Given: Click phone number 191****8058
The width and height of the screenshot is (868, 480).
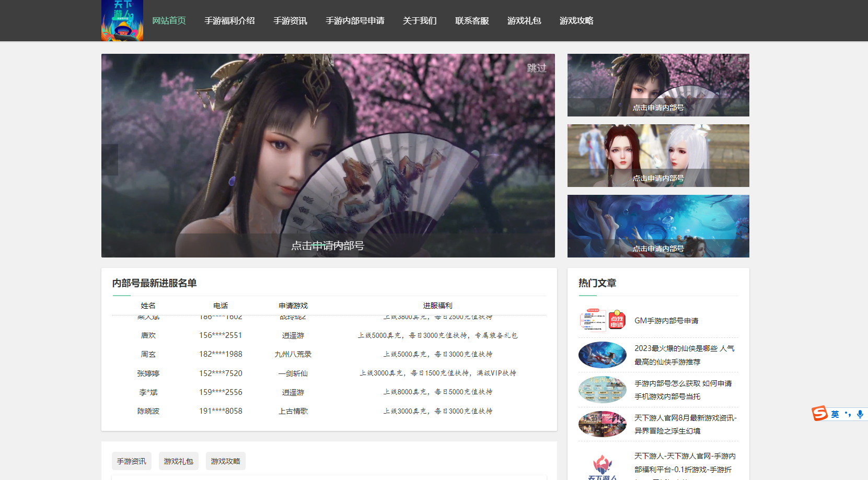Looking at the screenshot, I should 221,411.
